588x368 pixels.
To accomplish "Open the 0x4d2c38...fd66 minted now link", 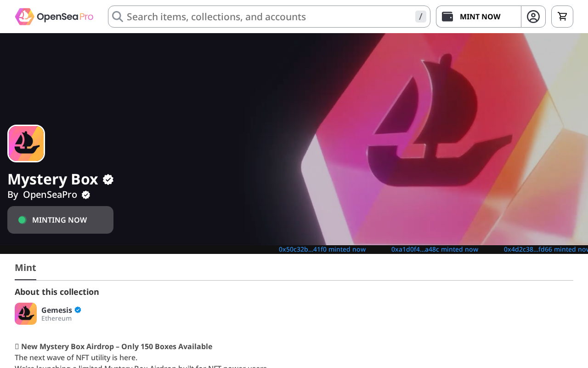I will 546,249.
